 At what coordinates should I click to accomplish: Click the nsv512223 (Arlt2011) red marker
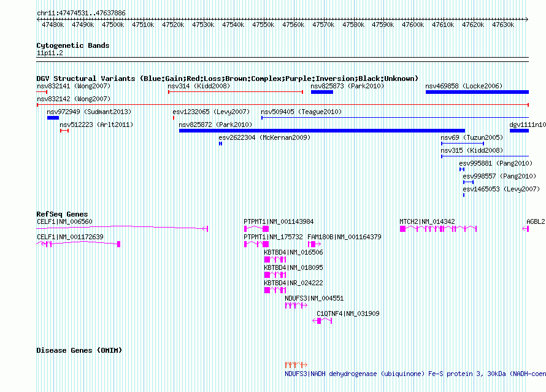pos(64,131)
